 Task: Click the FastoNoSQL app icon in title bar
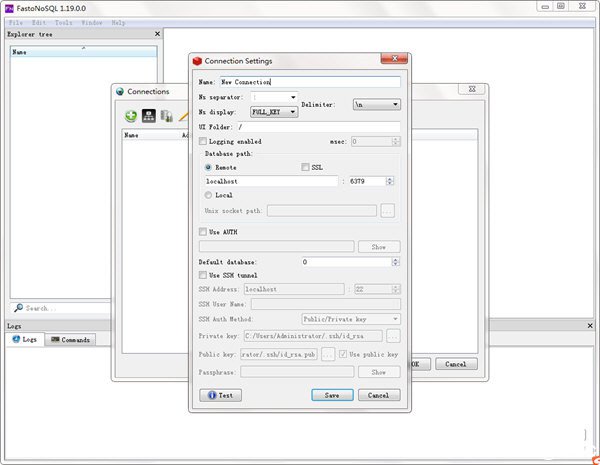tap(8, 7)
